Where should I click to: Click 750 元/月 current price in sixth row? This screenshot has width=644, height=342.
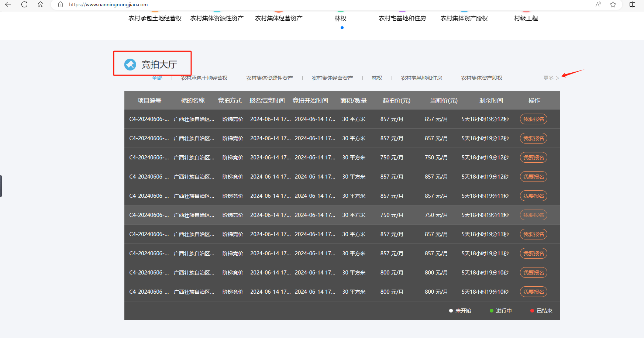click(x=436, y=215)
